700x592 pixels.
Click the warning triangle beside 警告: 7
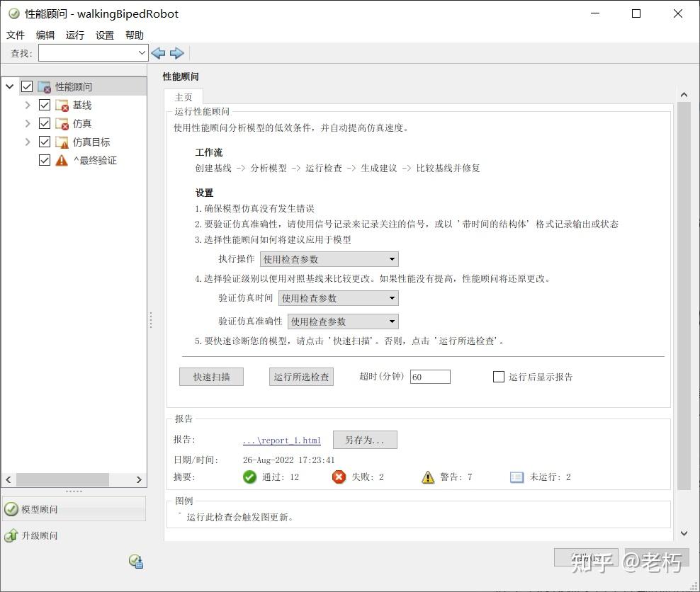click(x=428, y=477)
